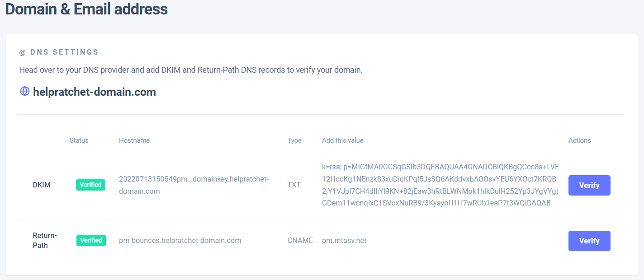Click the Verify button for the DKIM record
The height and width of the screenshot is (280, 644).
point(589,185)
